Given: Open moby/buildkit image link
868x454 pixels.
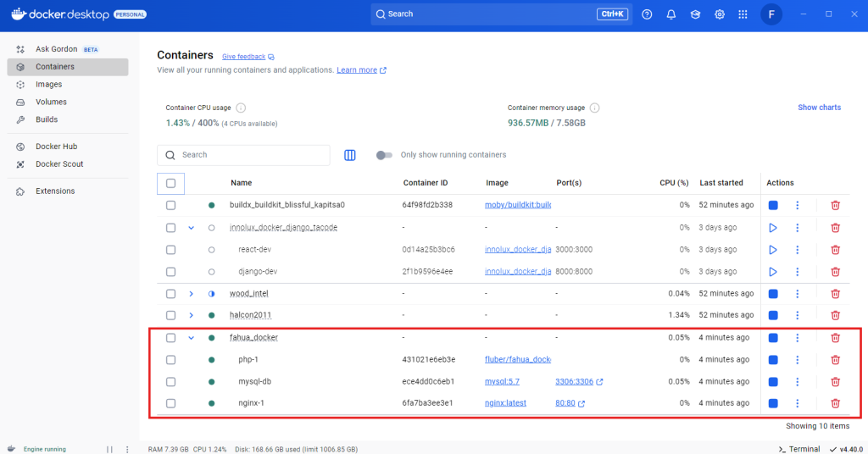Looking at the screenshot, I should (518, 205).
